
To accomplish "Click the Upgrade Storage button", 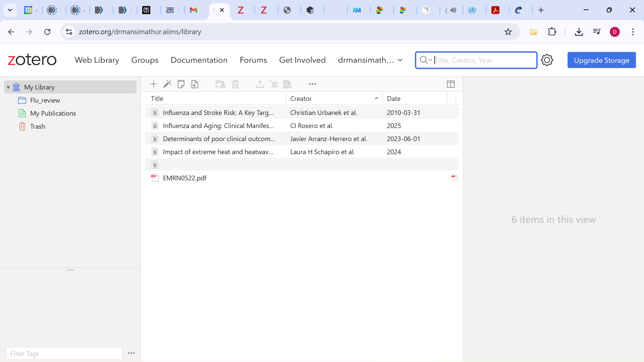I will (x=601, y=60).
